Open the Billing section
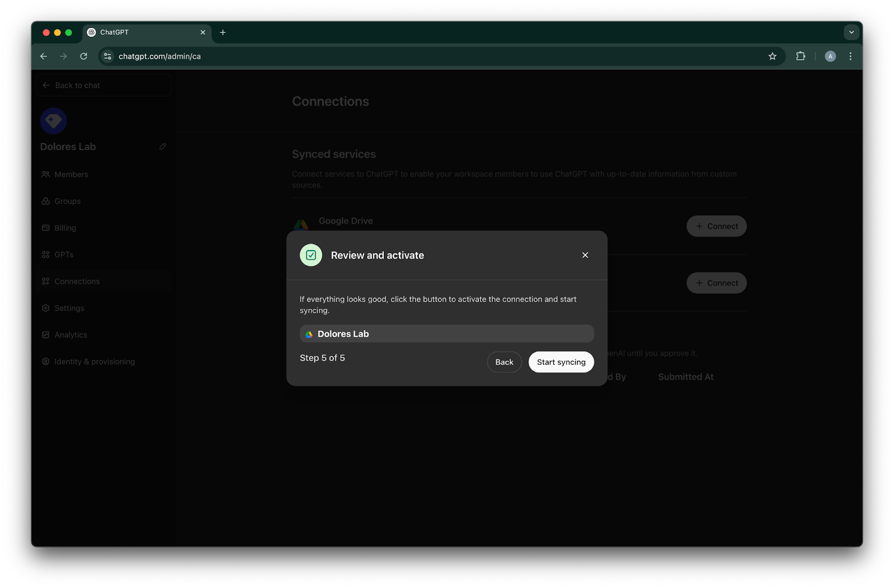 pos(103,228)
